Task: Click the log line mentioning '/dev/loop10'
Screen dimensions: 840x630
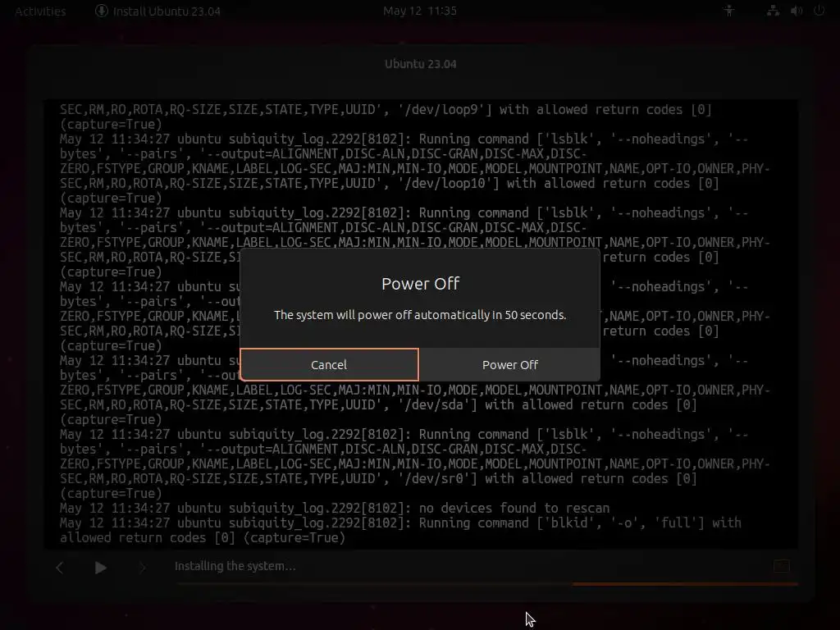Action: click(x=390, y=183)
